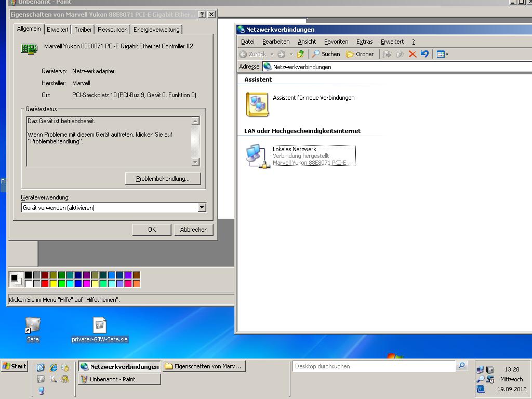532x399 pixels.
Task: Click the Suchen search toolbar button
Action: pos(326,54)
